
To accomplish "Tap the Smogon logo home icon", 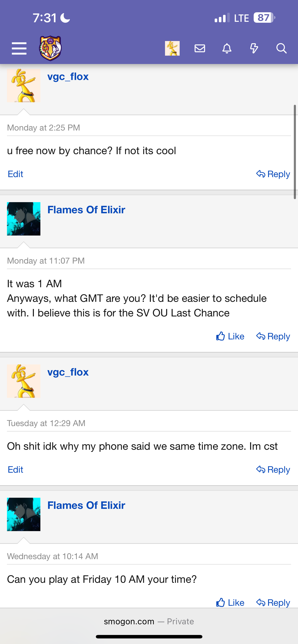I will 50,48.
